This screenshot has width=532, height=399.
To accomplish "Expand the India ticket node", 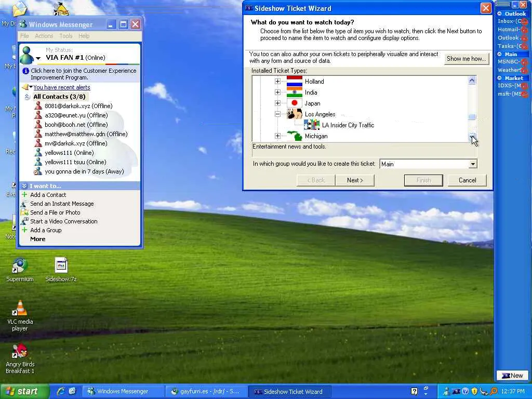I will 277,92.
